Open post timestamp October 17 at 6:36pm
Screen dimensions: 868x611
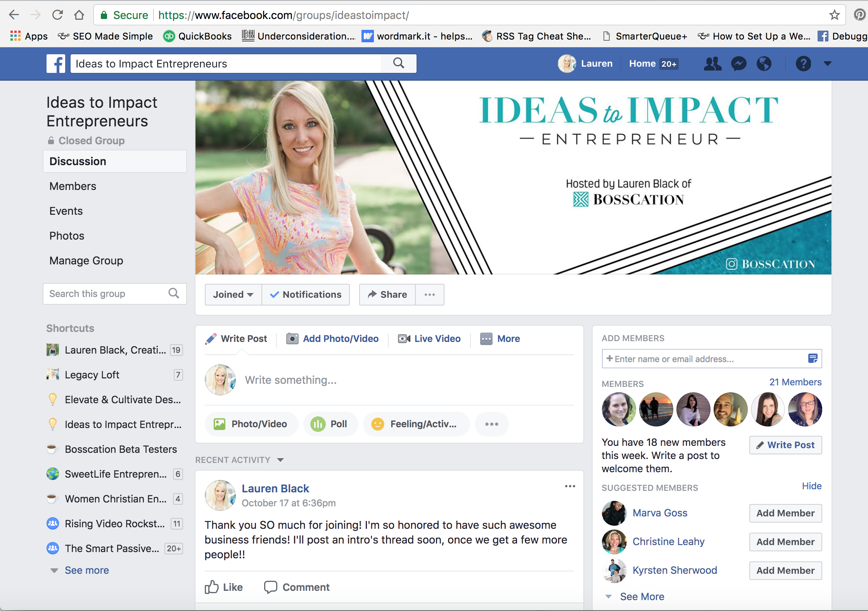[289, 503]
